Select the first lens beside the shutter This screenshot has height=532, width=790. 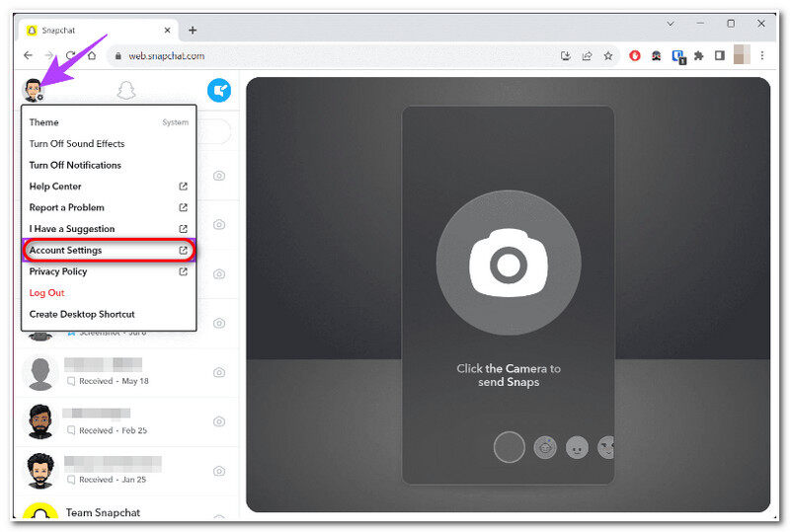click(x=545, y=447)
